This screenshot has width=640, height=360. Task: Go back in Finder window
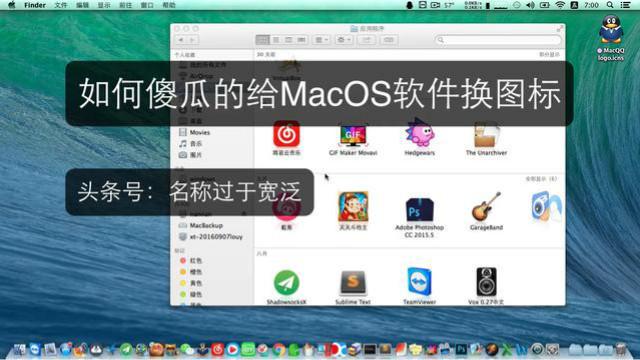point(181,40)
